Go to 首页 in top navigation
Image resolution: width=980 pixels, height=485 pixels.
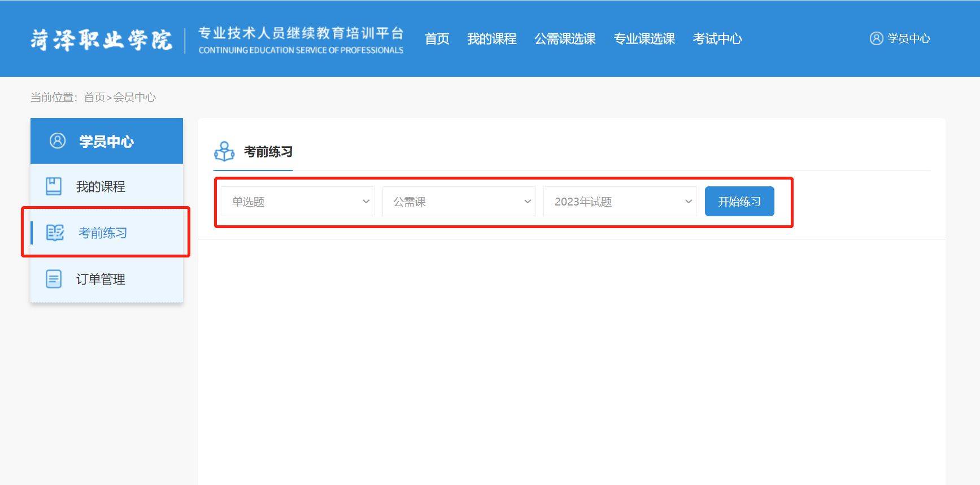437,38
